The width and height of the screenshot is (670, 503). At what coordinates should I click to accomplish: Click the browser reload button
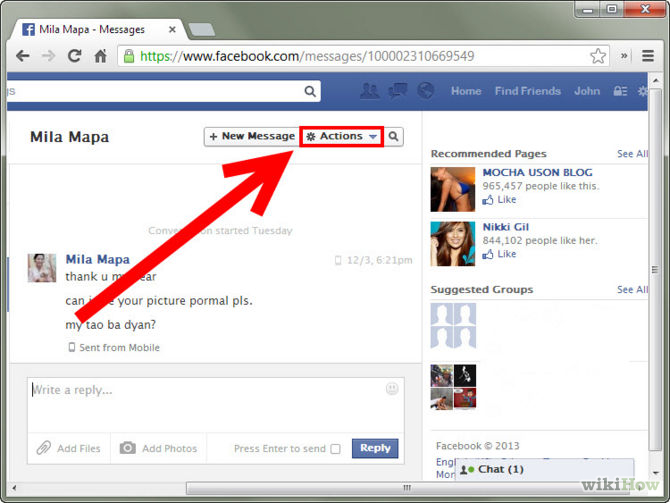(74, 56)
